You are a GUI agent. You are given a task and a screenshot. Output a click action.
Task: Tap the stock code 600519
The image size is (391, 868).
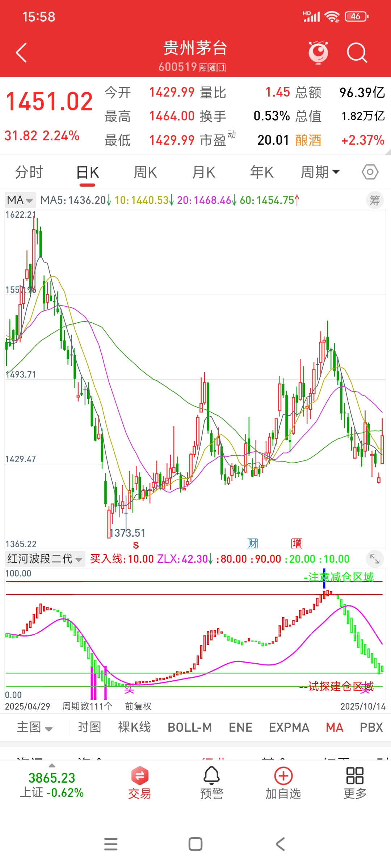tap(177, 67)
